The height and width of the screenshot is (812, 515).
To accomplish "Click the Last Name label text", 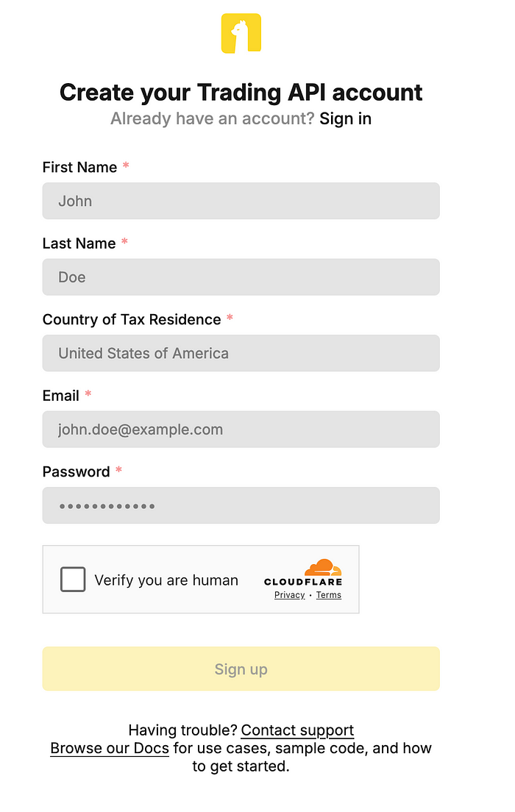I will [x=79, y=243].
